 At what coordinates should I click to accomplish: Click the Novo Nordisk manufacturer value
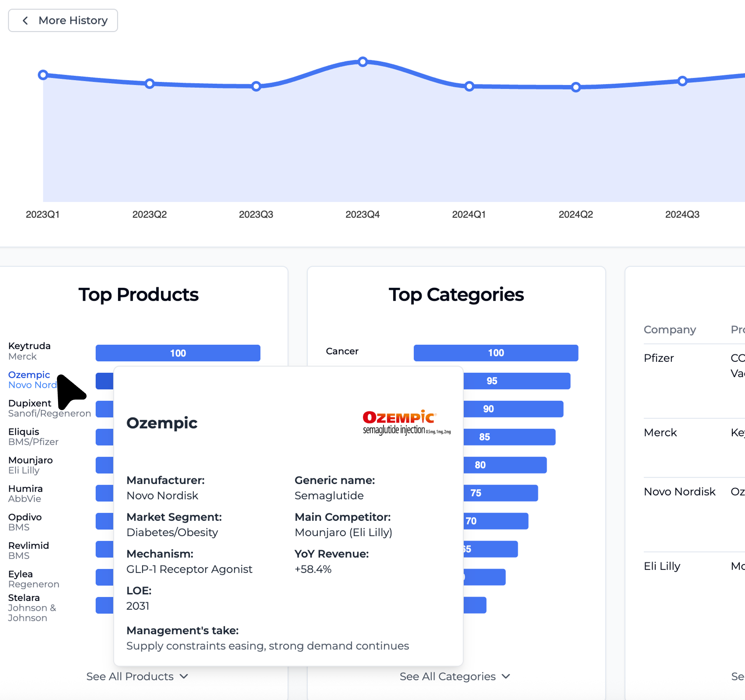point(162,496)
